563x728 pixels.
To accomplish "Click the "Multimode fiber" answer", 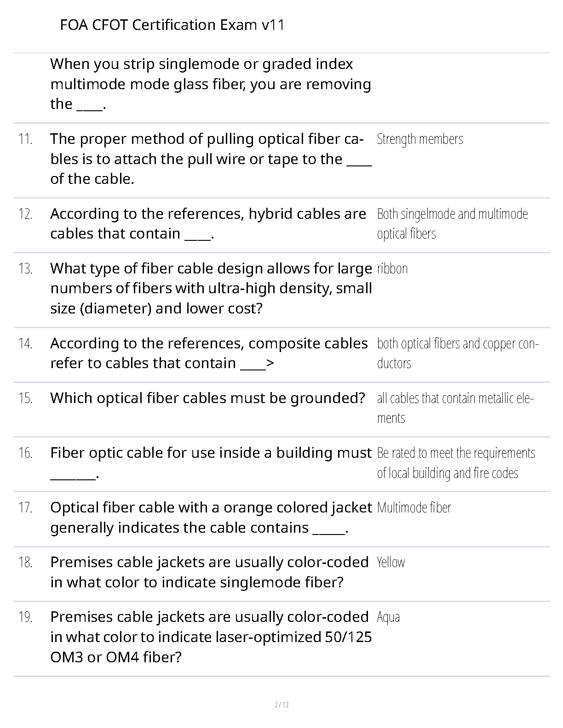I will 414,507.
